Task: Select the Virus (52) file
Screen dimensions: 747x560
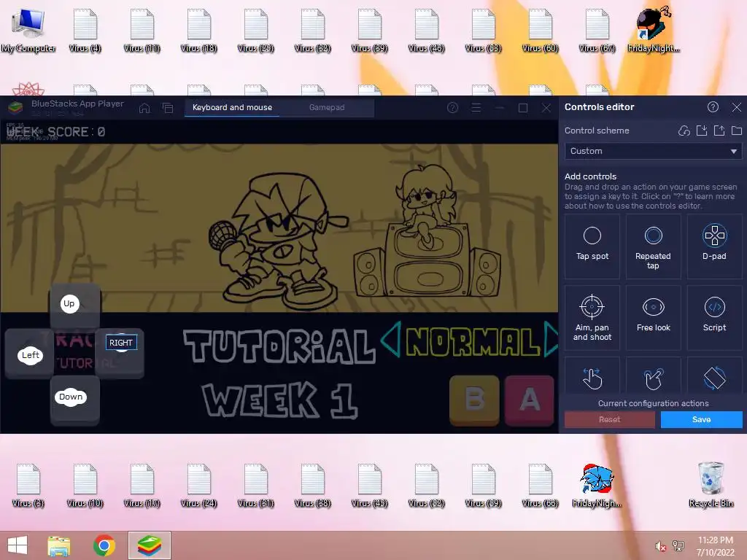Action: (x=426, y=485)
